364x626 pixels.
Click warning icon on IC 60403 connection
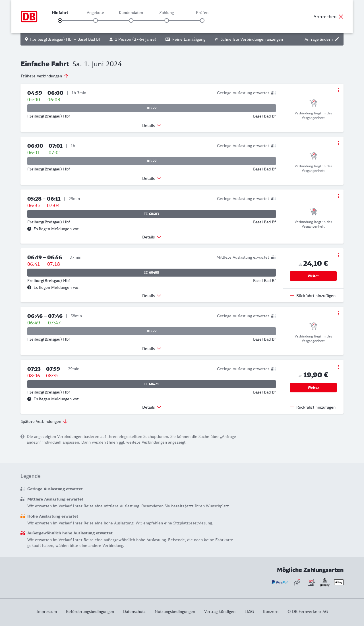click(x=29, y=229)
